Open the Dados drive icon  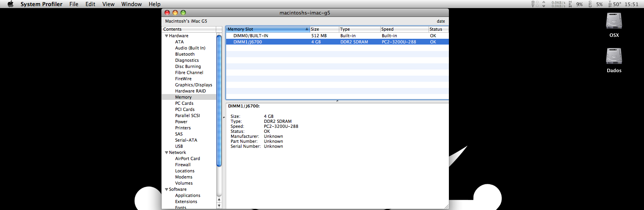coord(614,60)
